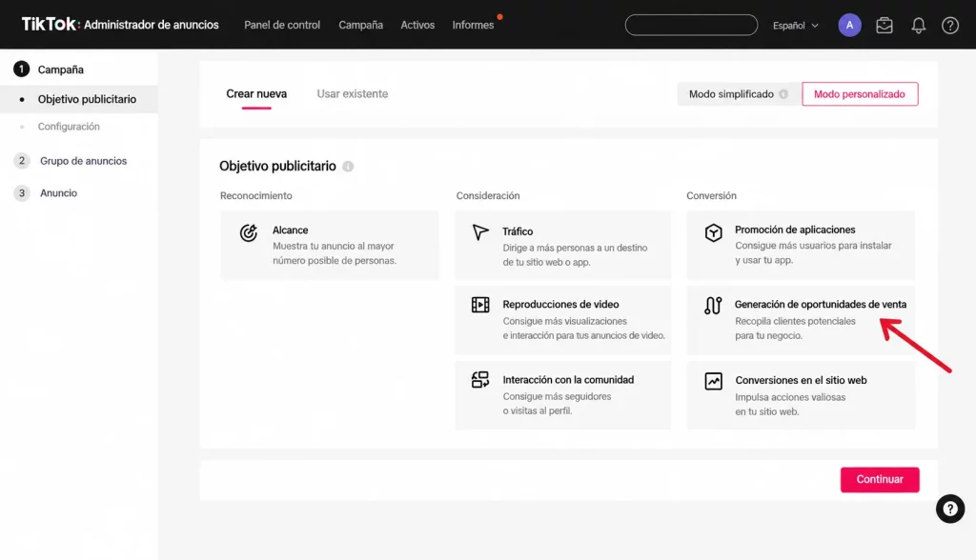Screen dimensions: 976x560
Task: Open the floating help chat button
Action: [x=950, y=509]
